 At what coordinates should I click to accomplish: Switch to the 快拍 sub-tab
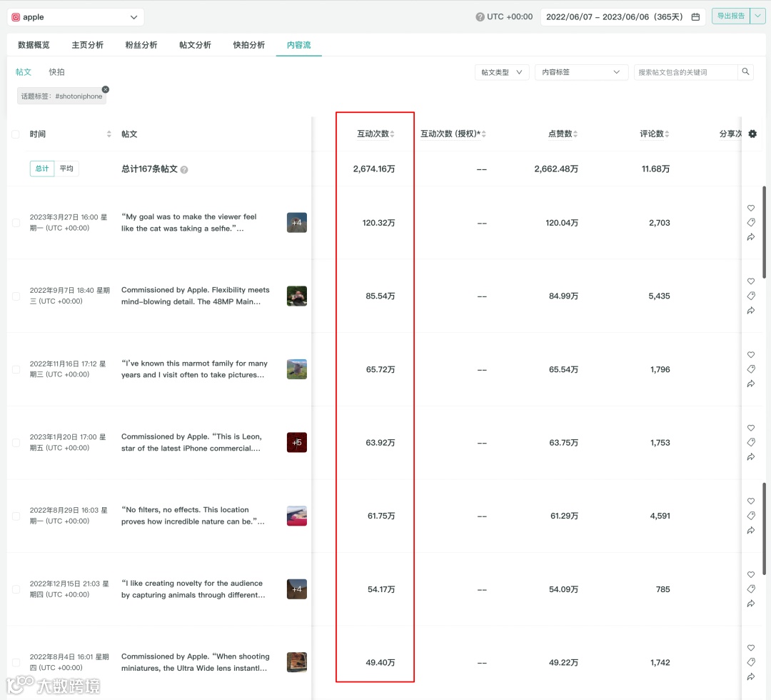point(56,72)
